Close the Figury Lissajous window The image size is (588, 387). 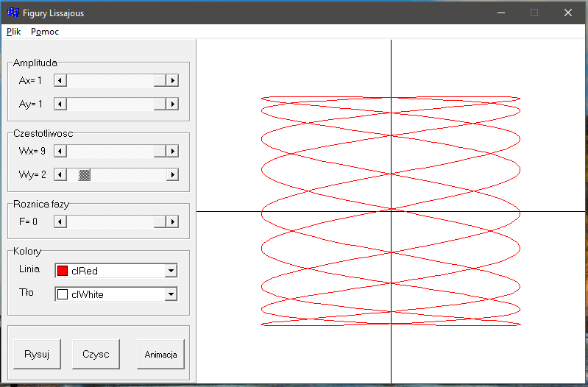[x=567, y=13]
